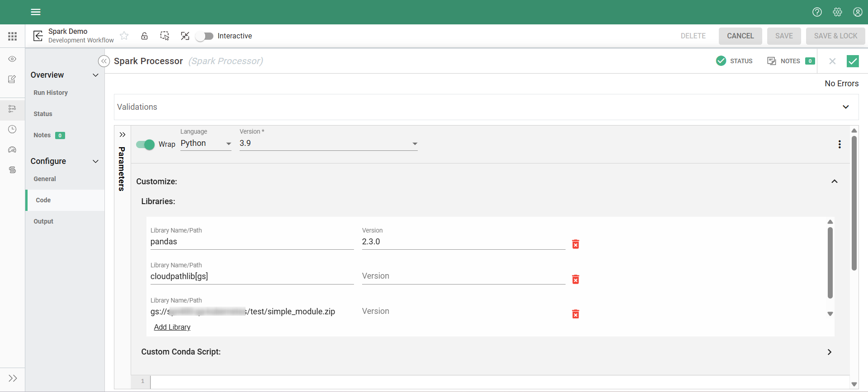
Task: Delete the cloudpathlib[gs] library entry
Action: pos(576,280)
